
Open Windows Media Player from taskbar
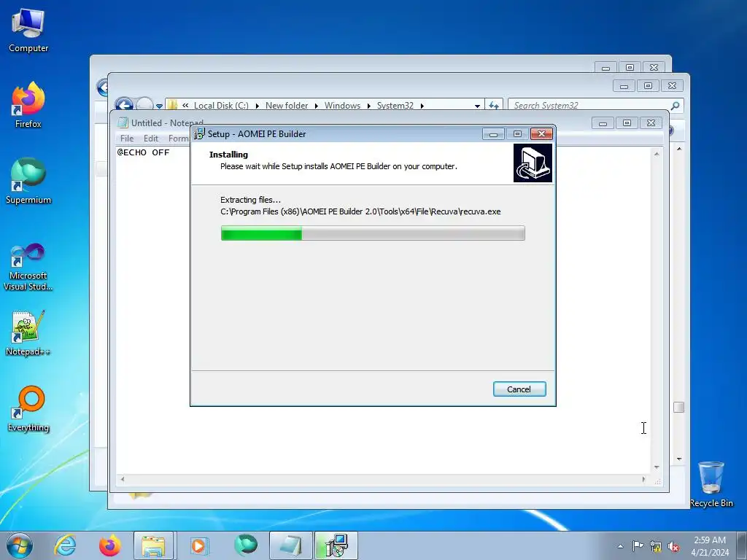(198, 545)
